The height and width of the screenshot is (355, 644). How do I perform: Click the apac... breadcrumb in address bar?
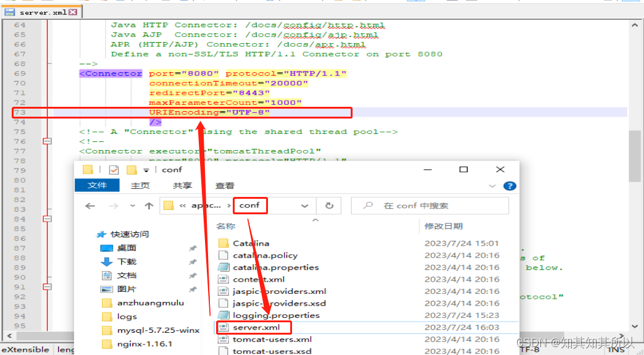(206, 206)
